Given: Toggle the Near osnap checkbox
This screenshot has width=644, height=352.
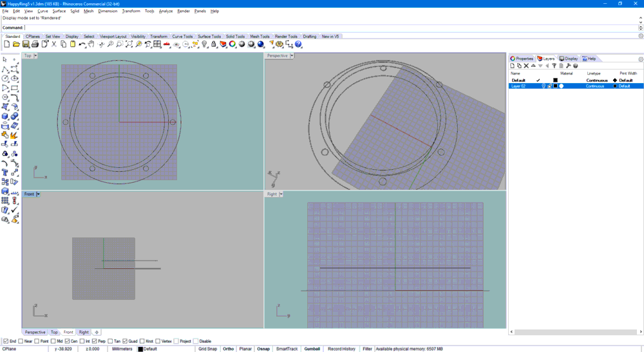Looking at the screenshot, I should [21, 341].
